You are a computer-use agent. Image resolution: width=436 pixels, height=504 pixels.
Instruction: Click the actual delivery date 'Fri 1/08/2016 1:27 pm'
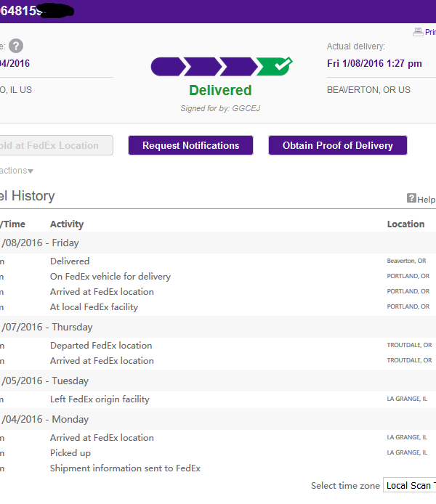point(374,63)
